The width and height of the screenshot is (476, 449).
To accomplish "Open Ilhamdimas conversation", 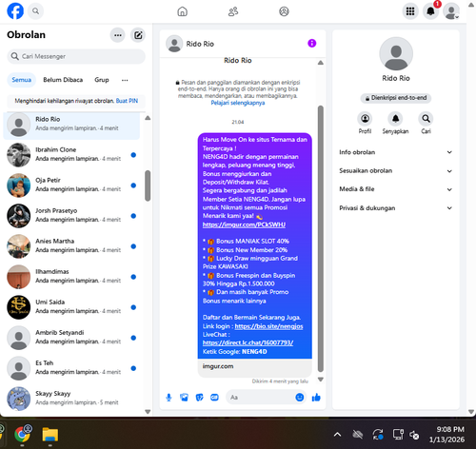I will (71, 277).
